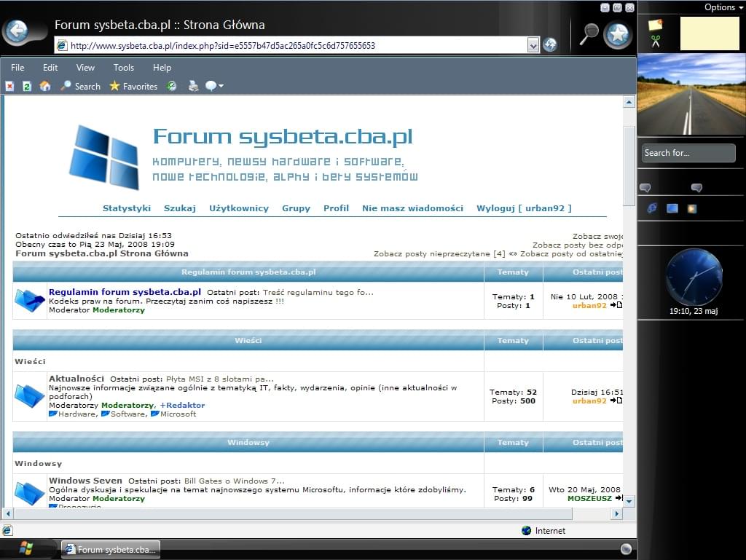The width and height of the screenshot is (746, 560).
Task: Open the File menu
Action: (17, 68)
